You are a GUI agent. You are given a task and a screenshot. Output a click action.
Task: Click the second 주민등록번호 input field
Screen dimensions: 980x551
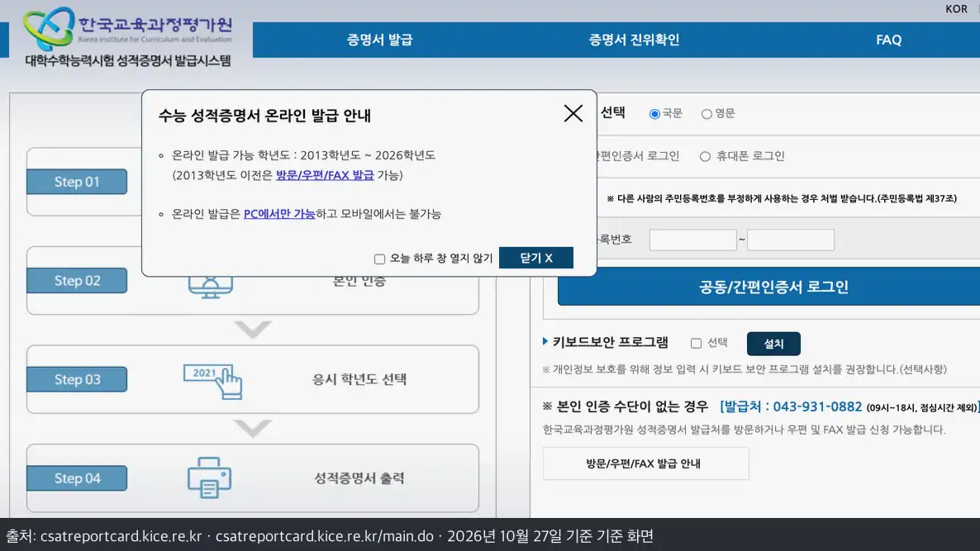click(x=790, y=240)
